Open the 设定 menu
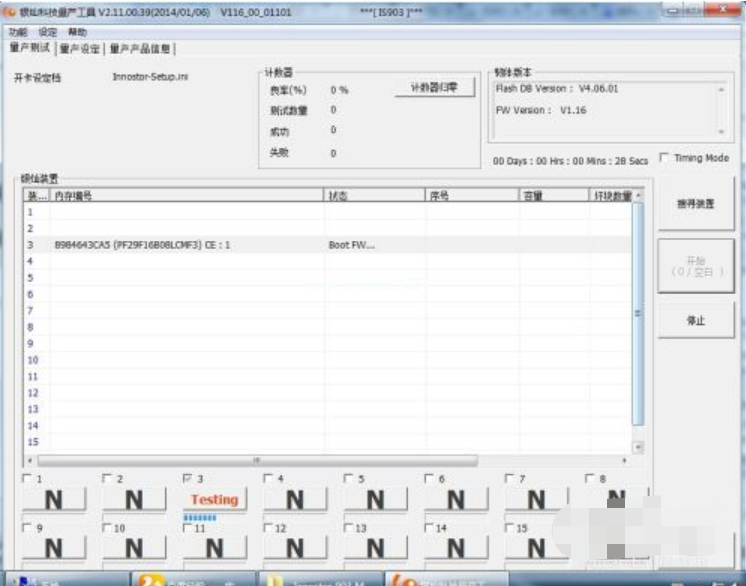This screenshot has height=586, width=746. point(48,32)
